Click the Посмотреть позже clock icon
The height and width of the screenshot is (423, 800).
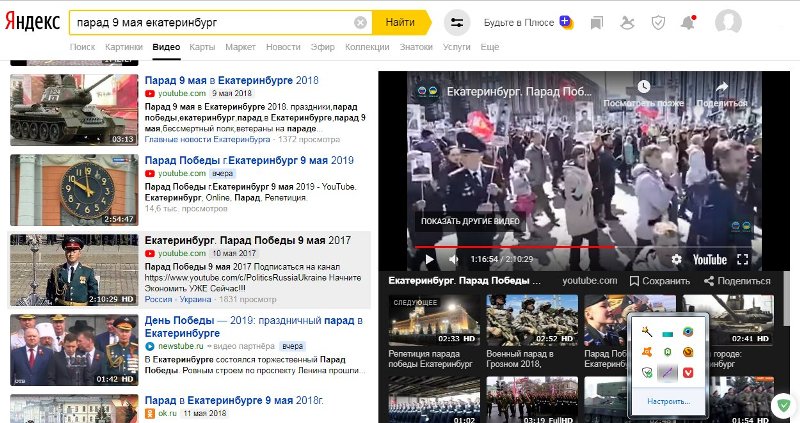[x=644, y=86]
